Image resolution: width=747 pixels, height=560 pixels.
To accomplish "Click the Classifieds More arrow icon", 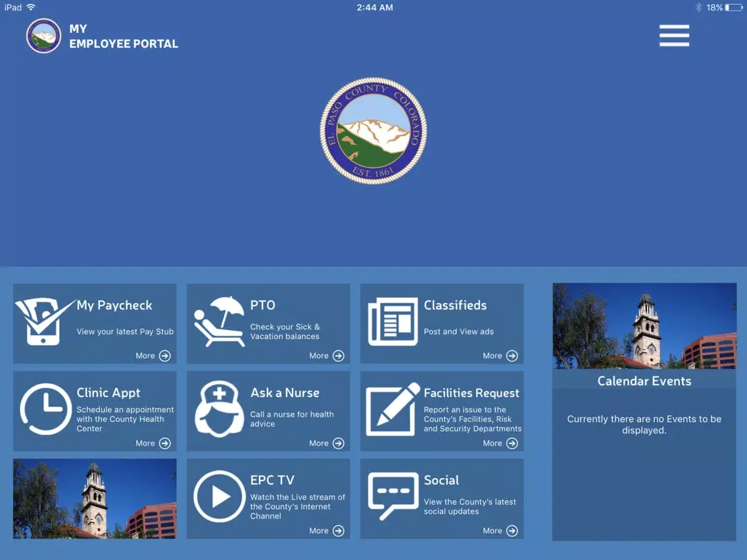I will 512,356.
